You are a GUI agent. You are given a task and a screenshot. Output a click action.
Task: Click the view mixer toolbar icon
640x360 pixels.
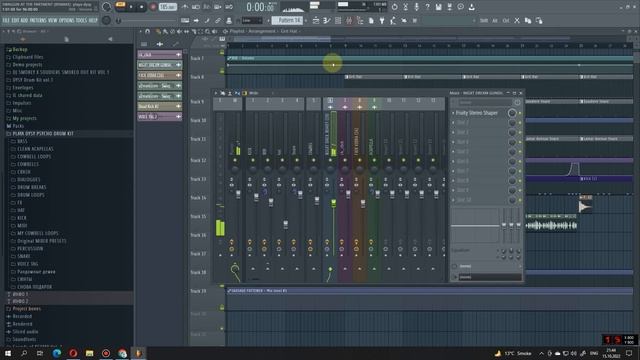(349, 20)
